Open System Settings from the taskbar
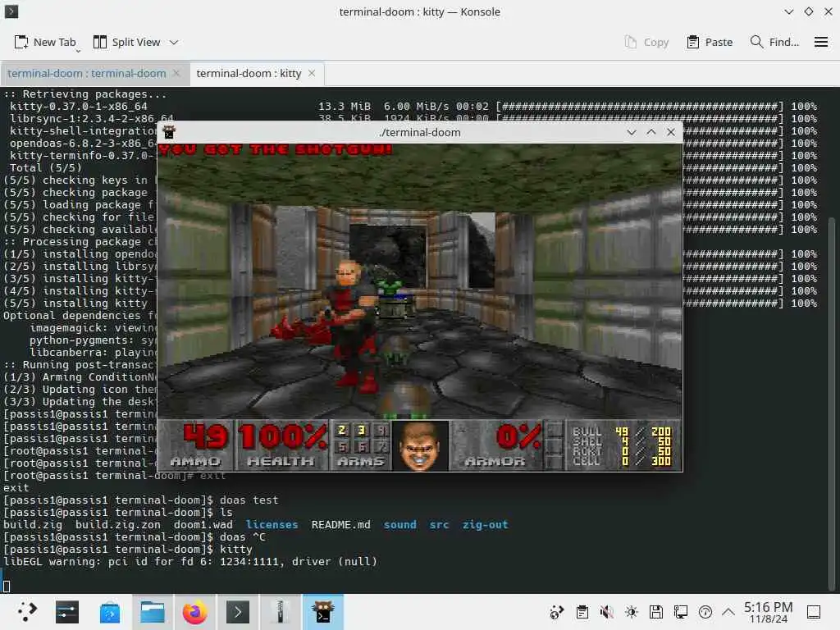This screenshot has height=630, width=840. pyautogui.click(x=67, y=612)
